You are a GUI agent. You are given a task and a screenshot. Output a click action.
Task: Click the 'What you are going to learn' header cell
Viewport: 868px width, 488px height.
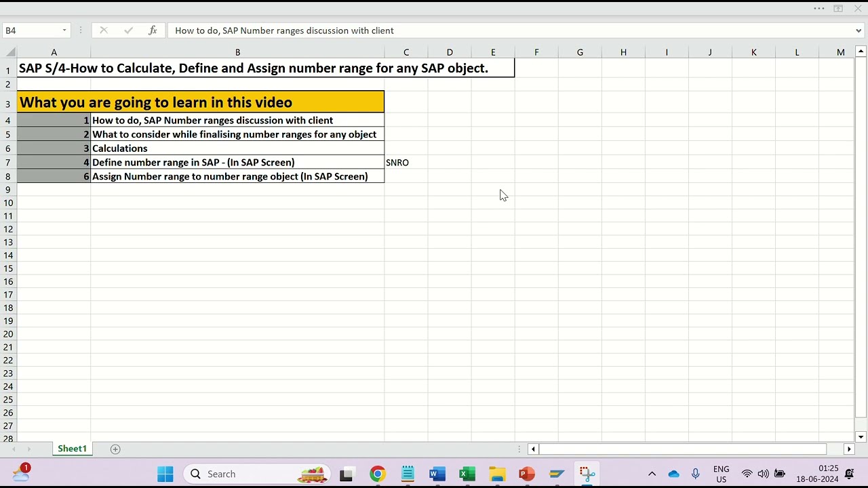pos(201,102)
